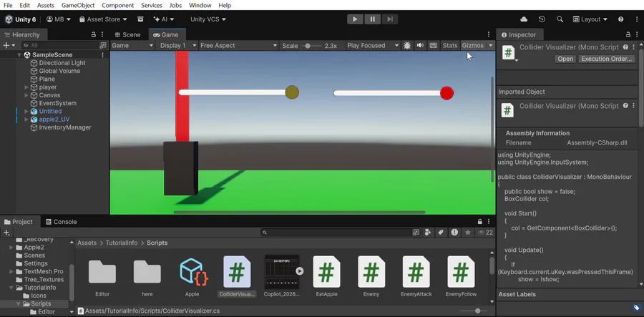Open the Asset Store dropdown
Screen dimensions: 644x317
(102, 19)
